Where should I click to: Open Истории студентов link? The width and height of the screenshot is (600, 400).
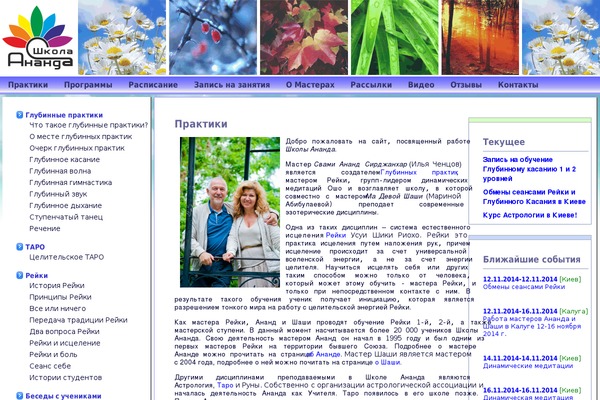(65, 377)
